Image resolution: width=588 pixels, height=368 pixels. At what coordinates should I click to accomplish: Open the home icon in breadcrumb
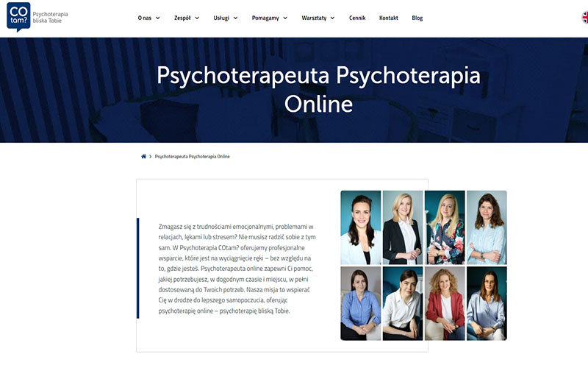(x=143, y=156)
